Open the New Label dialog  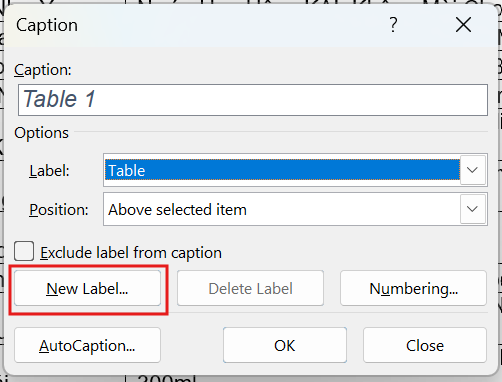pyautogui.click(x=87, y=288)
